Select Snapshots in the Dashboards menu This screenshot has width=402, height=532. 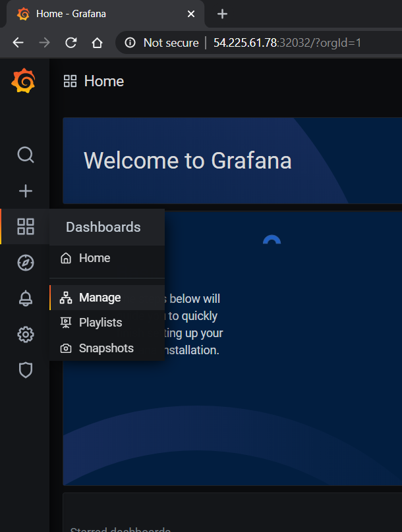coord(105,348)
